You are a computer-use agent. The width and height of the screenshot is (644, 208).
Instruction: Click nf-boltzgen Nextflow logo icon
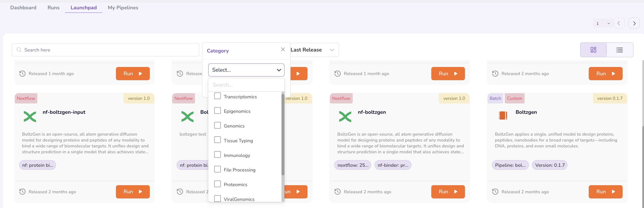tap(345, 117)
